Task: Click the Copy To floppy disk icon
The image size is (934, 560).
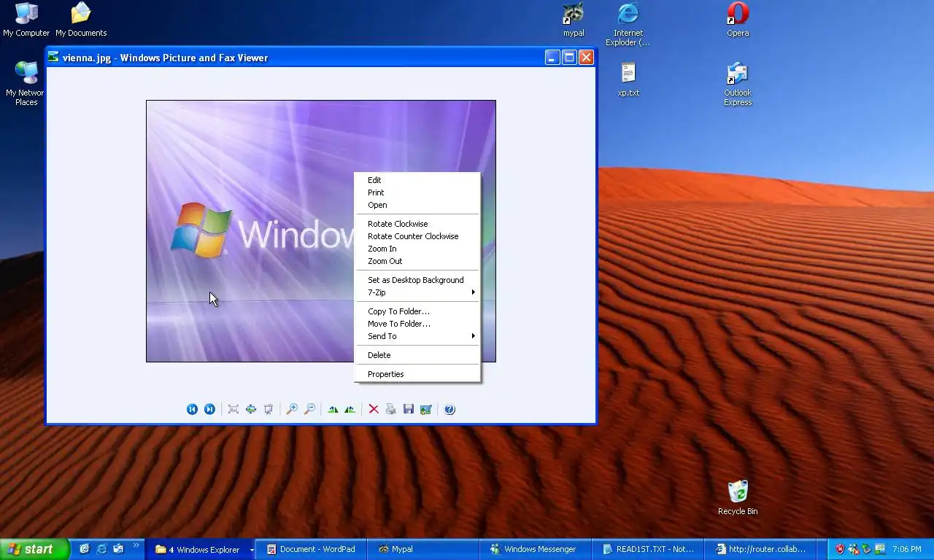Action: pos(409,409)
